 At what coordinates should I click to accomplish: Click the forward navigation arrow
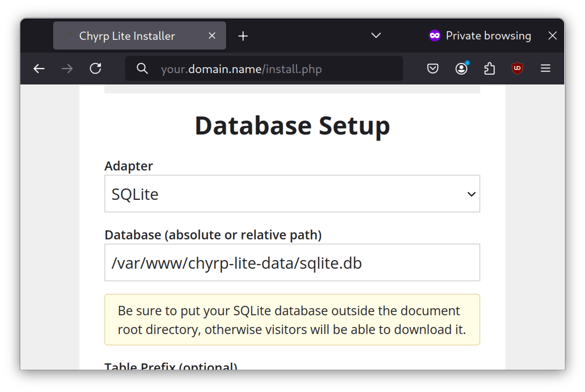pyautogui.click(x=67, y=69)
